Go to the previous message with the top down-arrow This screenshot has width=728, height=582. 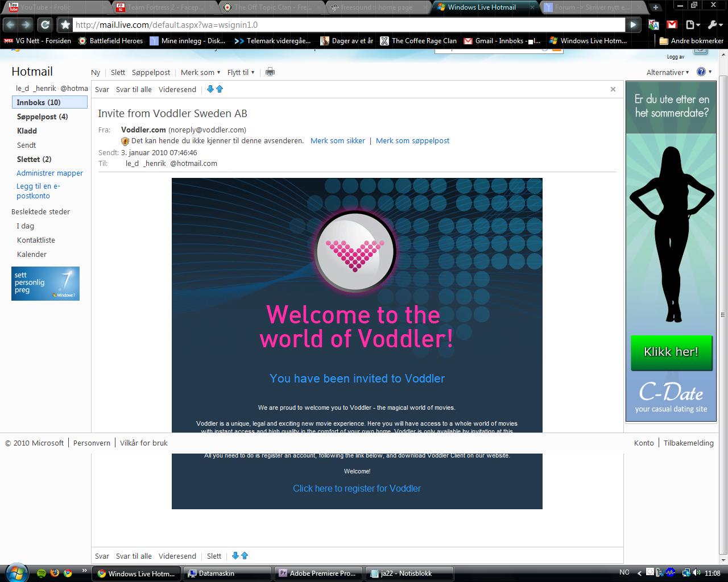click(x=210, y=89)
